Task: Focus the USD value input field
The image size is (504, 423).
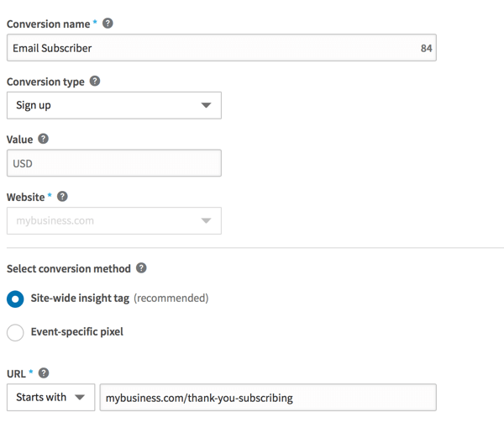Action: click(x=113, y=163)
